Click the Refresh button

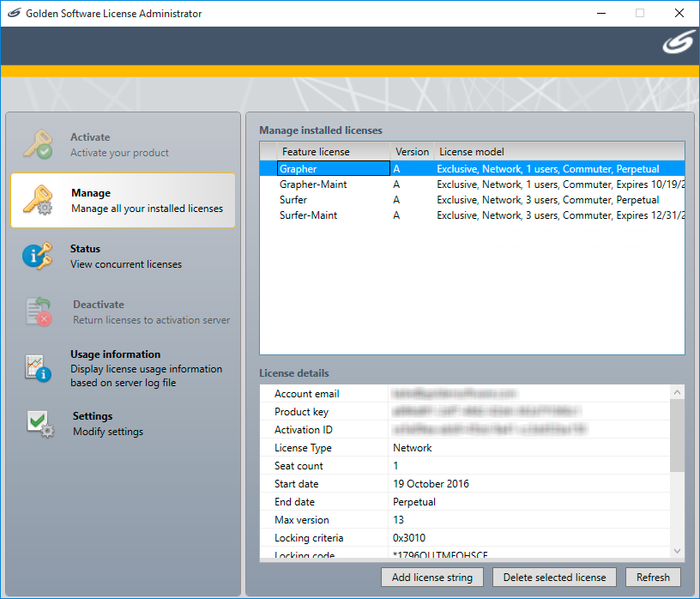point(653,577)
